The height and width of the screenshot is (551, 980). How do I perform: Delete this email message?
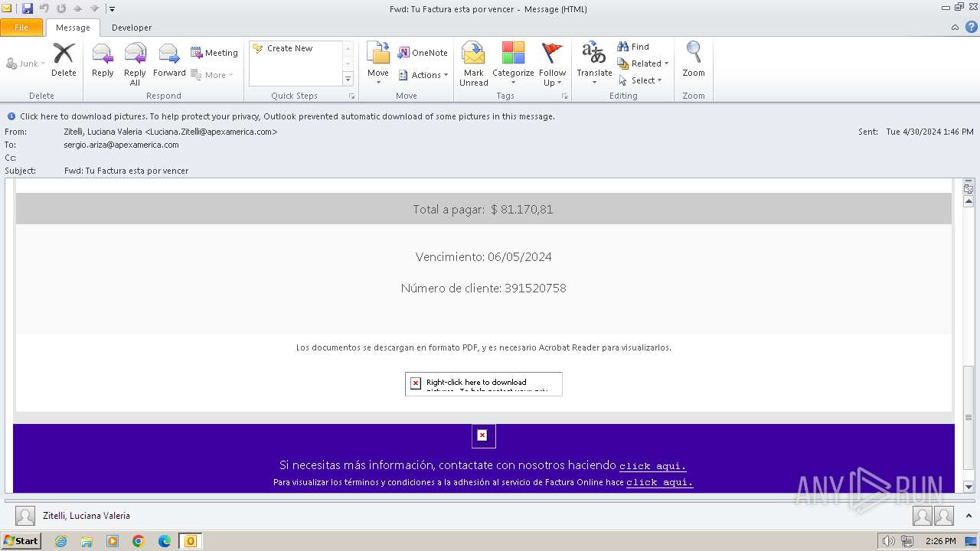[x=64, y=60]
